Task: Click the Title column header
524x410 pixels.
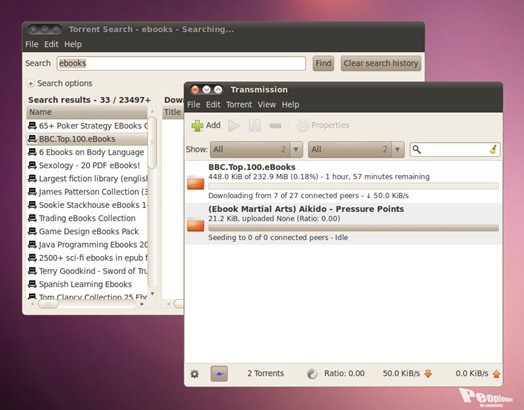Action: (x=173, y=112)
